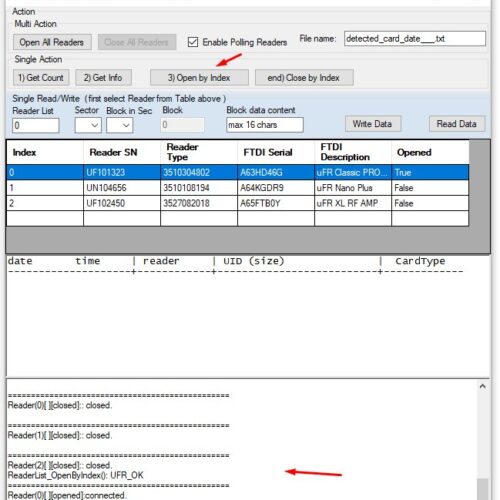Click the CardType header in polling log

tap(420, 261)
